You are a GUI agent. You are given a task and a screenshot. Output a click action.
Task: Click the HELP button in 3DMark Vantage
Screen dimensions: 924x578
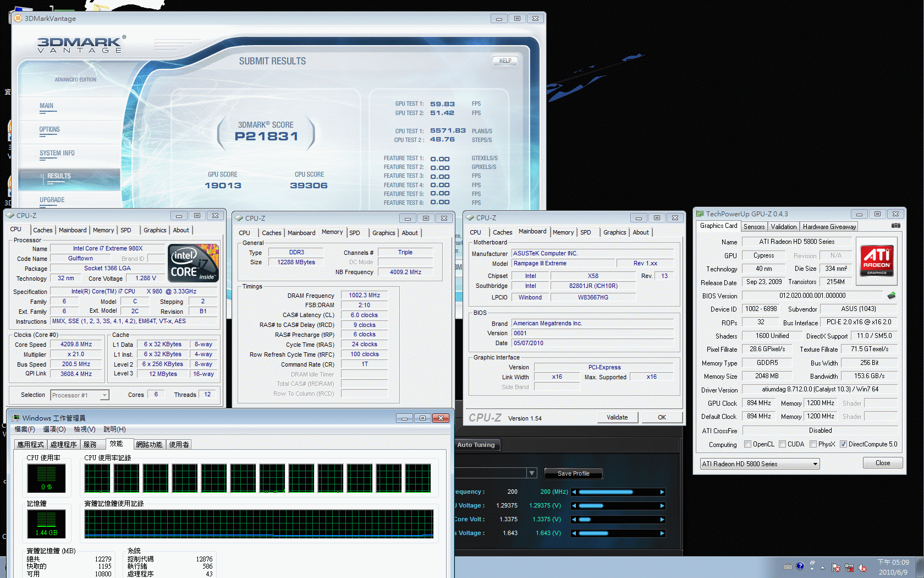(505, 61)
